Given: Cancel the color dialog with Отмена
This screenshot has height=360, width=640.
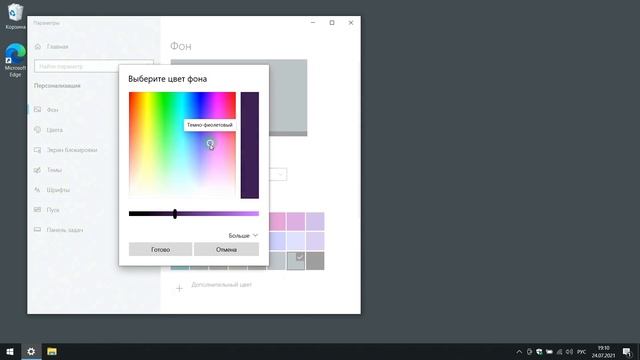Looking at the screenshot, I should (x=227, y=249).
